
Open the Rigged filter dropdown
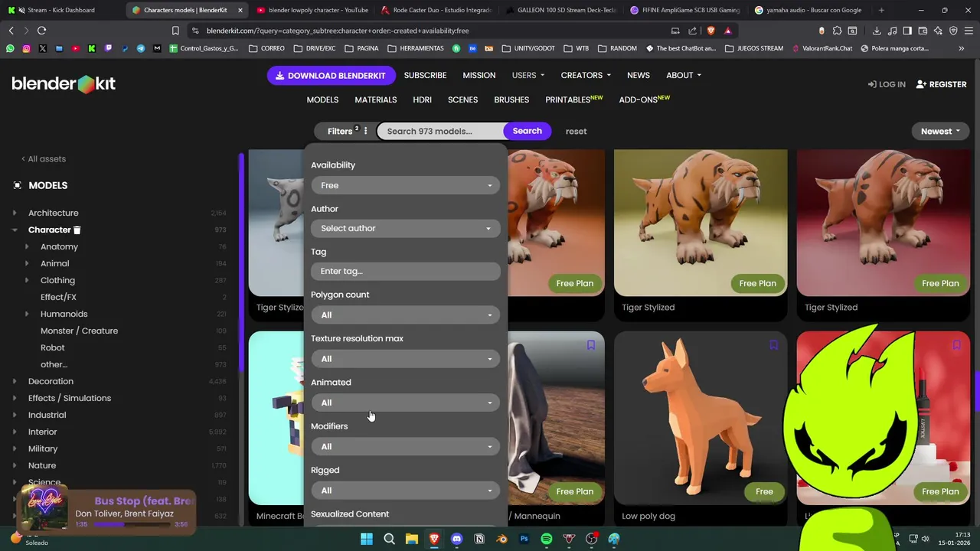click(406, 491)
